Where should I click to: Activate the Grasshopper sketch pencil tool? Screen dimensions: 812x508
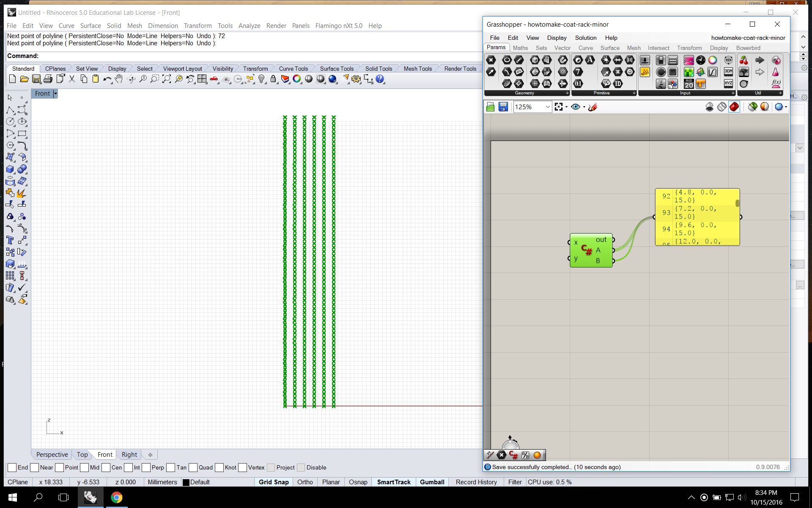coord(593,107)
